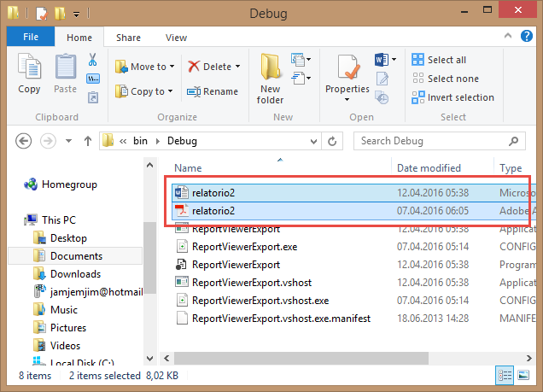The image size is (543, 392).
Task: Switch to the View ribbon tab
Action: tap(176, 38)
